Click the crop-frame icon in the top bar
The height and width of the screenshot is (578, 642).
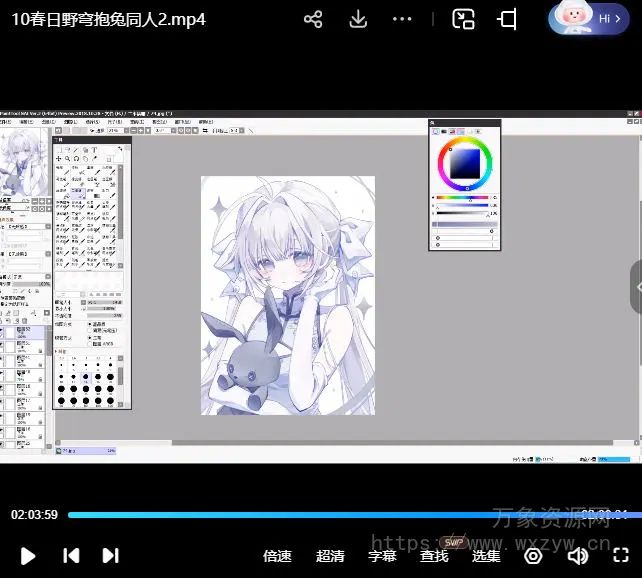[x=508, y=19]
